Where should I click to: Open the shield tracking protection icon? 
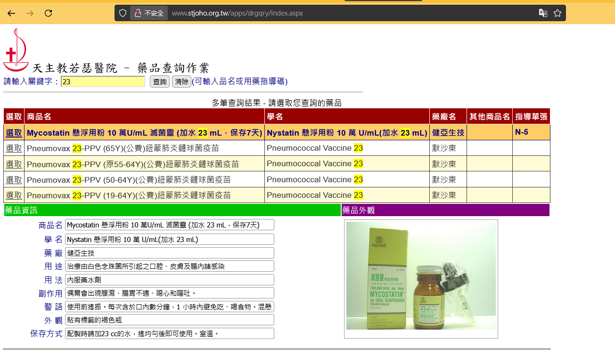(x=123, y=13)
